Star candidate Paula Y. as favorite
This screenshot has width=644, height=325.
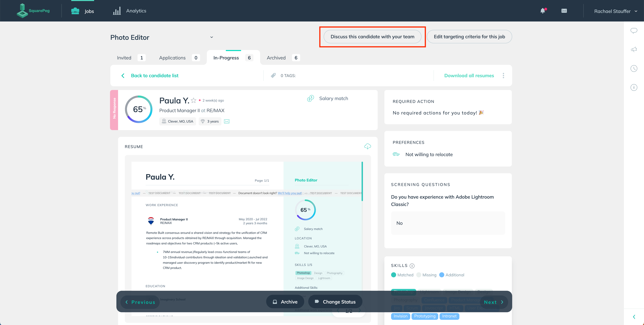194,100
